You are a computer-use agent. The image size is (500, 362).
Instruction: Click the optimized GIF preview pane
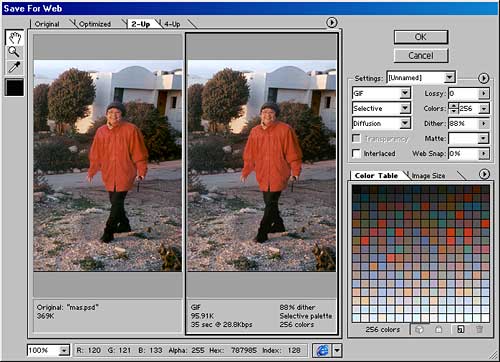click(x=262, y=166)
